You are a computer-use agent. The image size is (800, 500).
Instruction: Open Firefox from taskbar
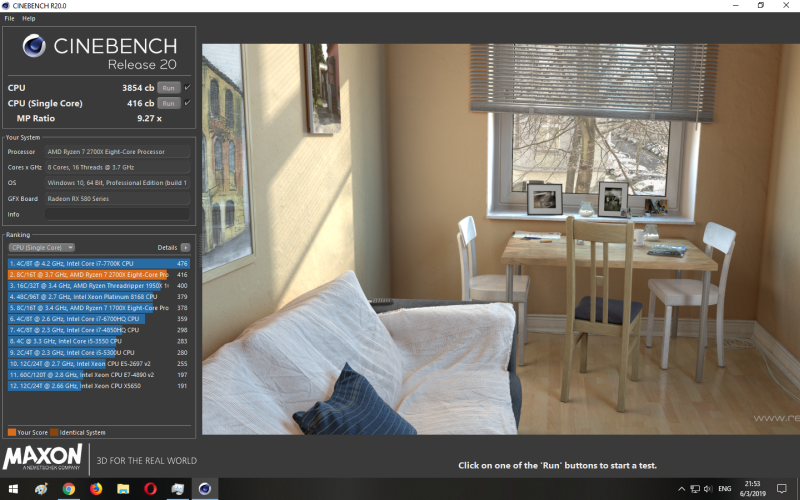click(x=96, y=489)
